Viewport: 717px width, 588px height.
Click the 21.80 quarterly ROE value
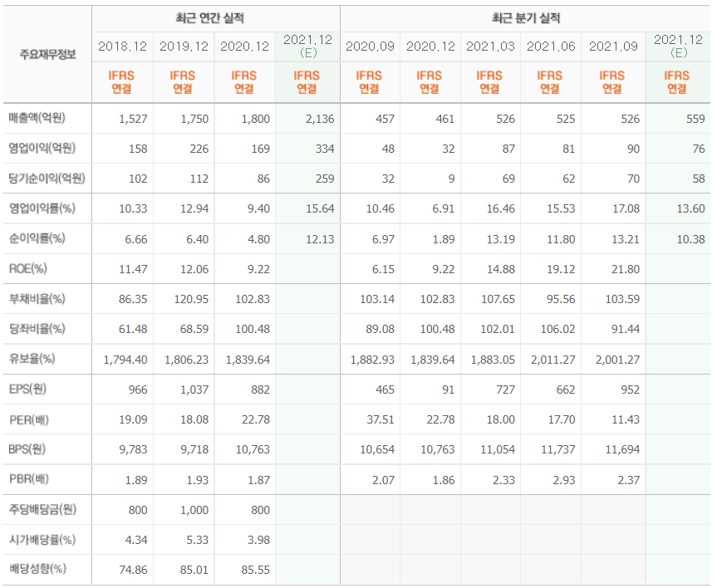pos(626,269)
